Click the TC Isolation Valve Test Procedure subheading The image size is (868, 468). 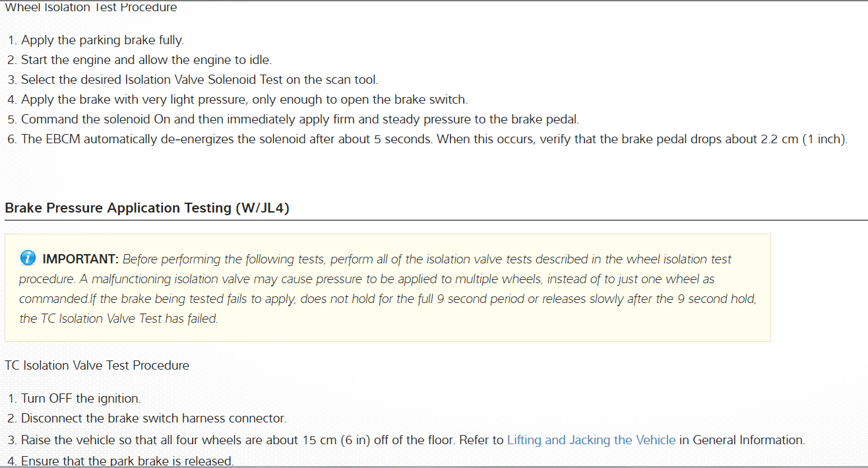tap(97, 365)
